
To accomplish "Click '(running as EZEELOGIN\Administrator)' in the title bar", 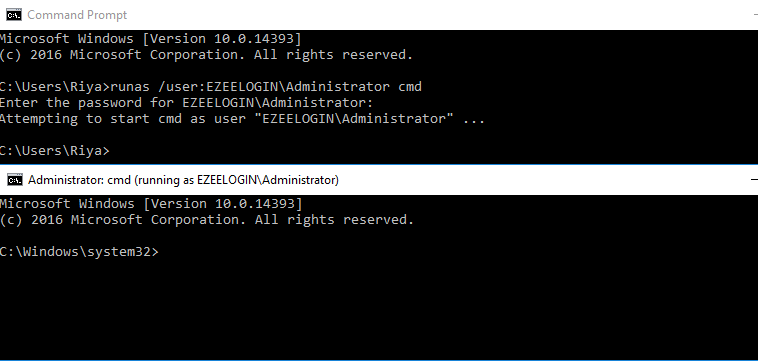I will [236, 180].
